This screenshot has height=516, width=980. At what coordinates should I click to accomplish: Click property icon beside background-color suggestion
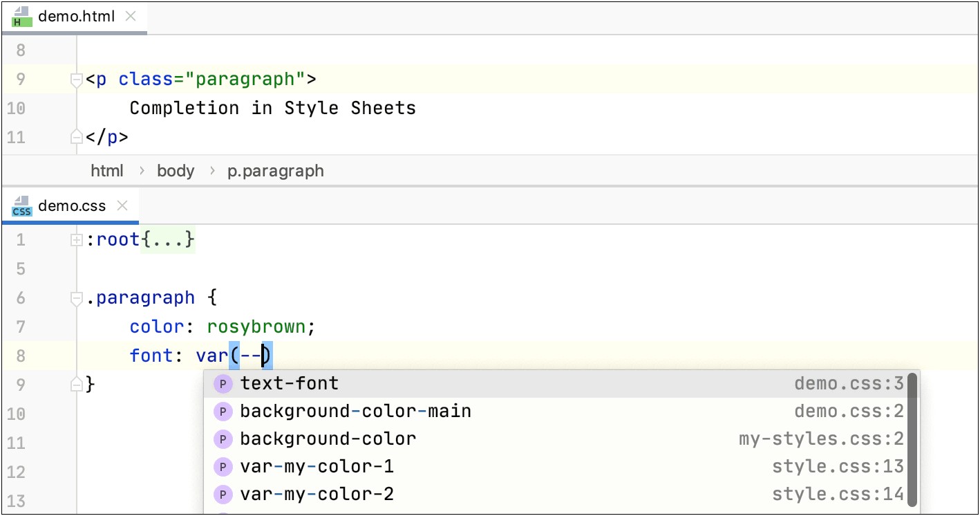click(x=223, y=440)
